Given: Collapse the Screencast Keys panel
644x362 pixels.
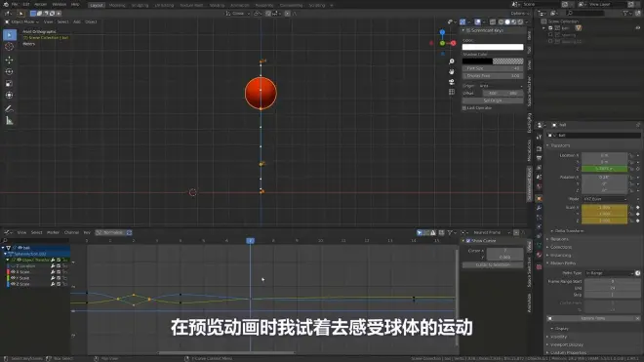Looking at the screenshot, I should 463,30.
